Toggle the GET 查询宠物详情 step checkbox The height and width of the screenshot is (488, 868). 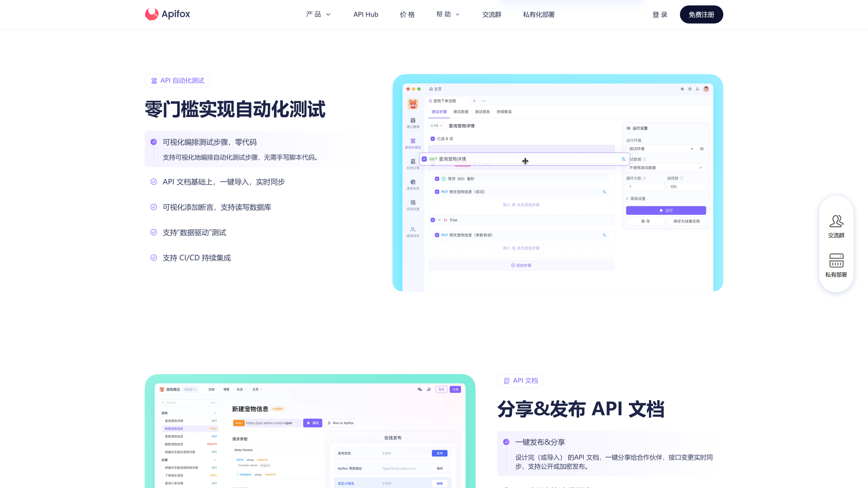424,159
